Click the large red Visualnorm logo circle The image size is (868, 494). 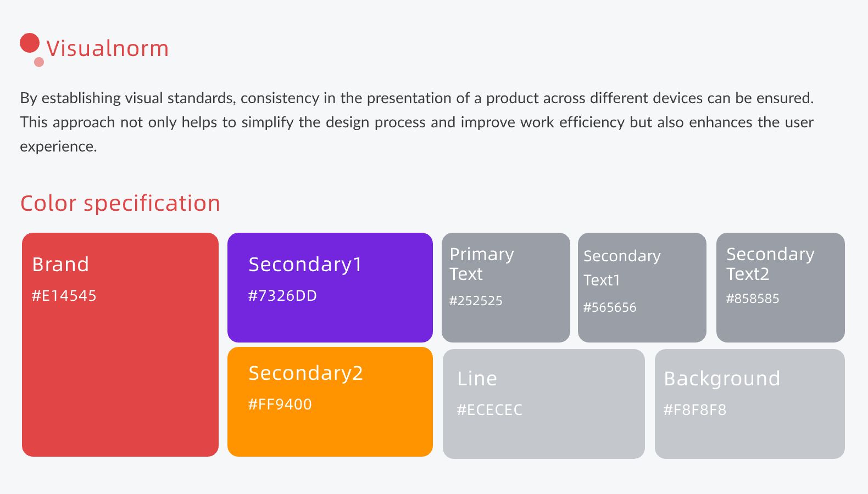coord(30,43)
